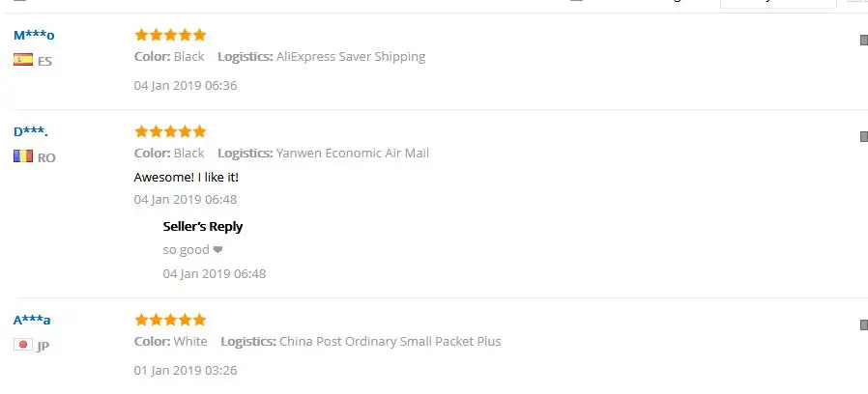Click 'Yanwen Economic Air Mail' logistics text
868x394 pixels.
pyautogui.click(x=353, y=153)
